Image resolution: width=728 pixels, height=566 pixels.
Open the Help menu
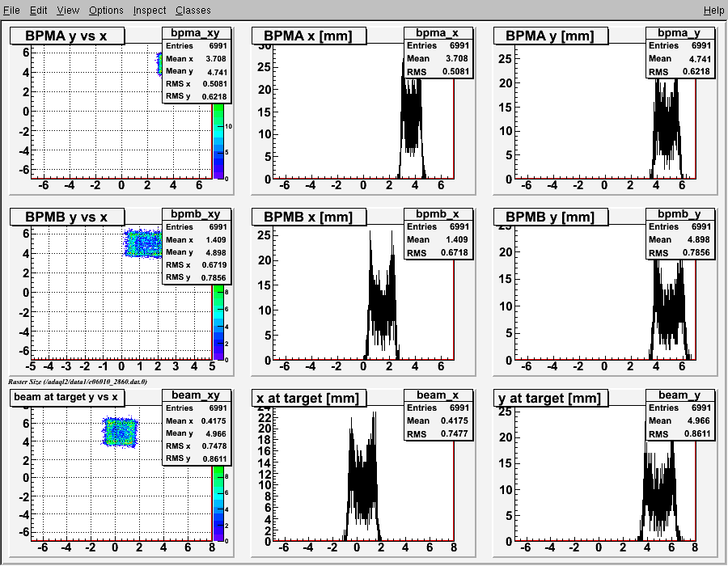713,11
